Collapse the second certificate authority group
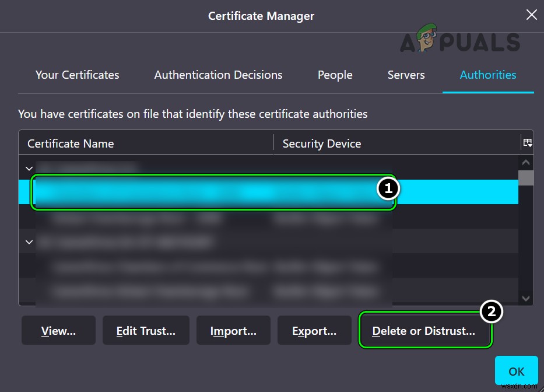544x392 pixels. 29,242
